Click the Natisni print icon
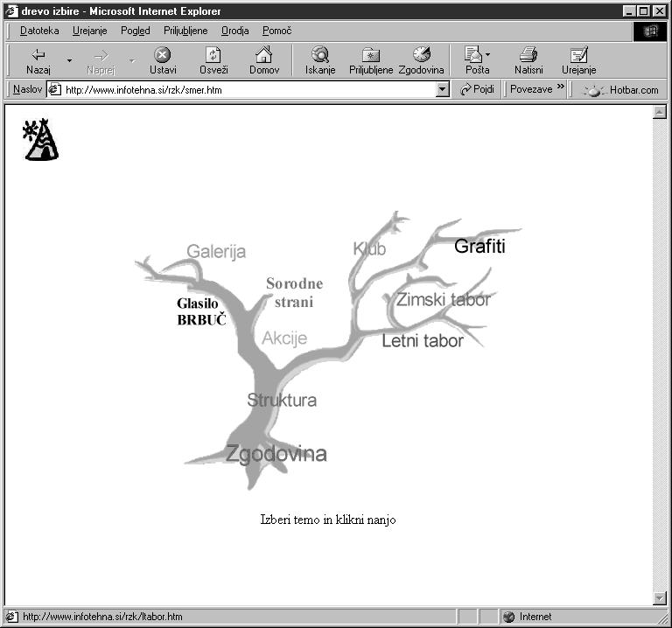This screenshot has height=628, width=672. pyautogui.click(x=528, y=55)
